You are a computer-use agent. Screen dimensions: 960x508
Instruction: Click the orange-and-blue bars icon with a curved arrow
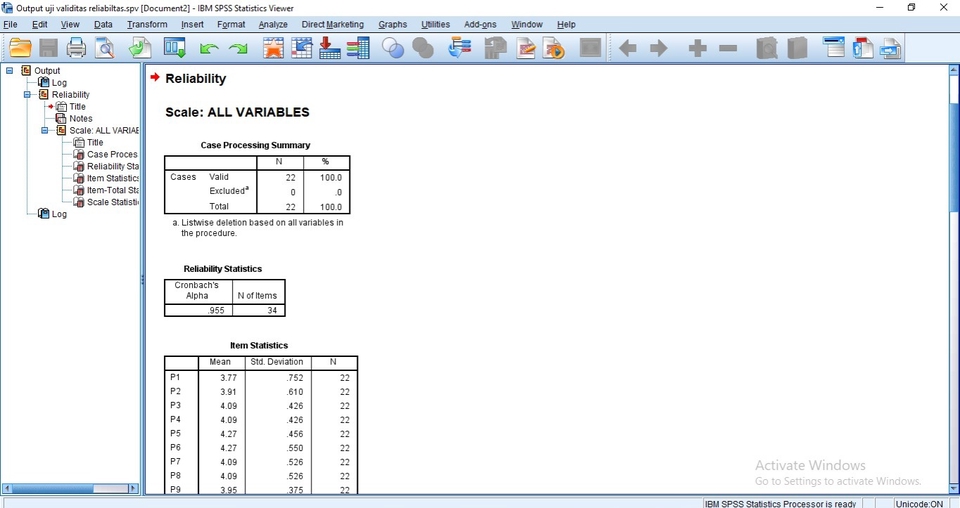459,48
